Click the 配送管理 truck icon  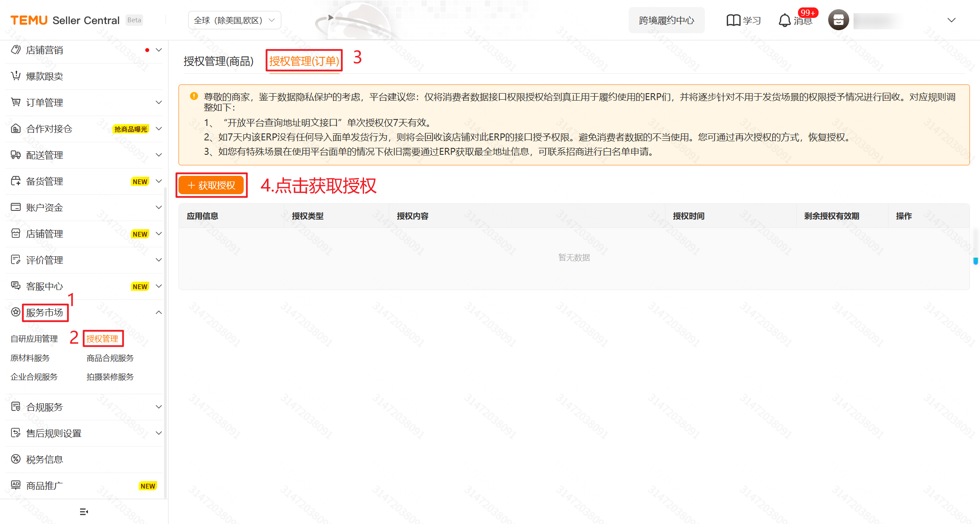click(x=16, y=155)
